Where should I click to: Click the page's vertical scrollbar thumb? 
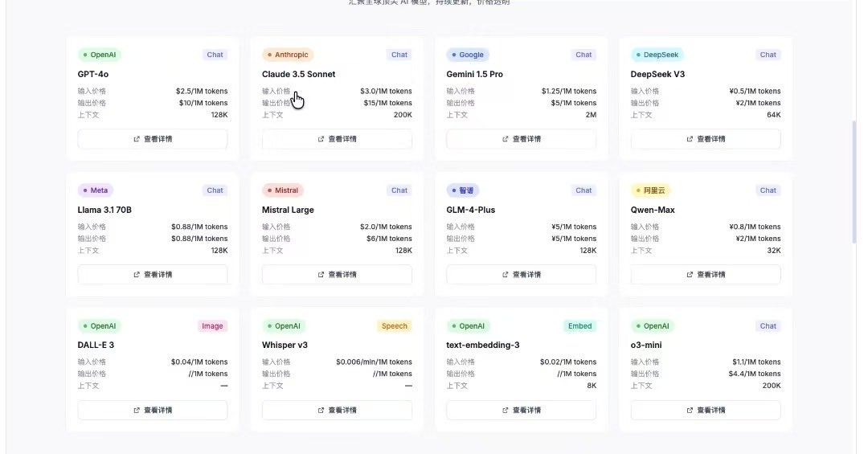click(x=854, y=181)
